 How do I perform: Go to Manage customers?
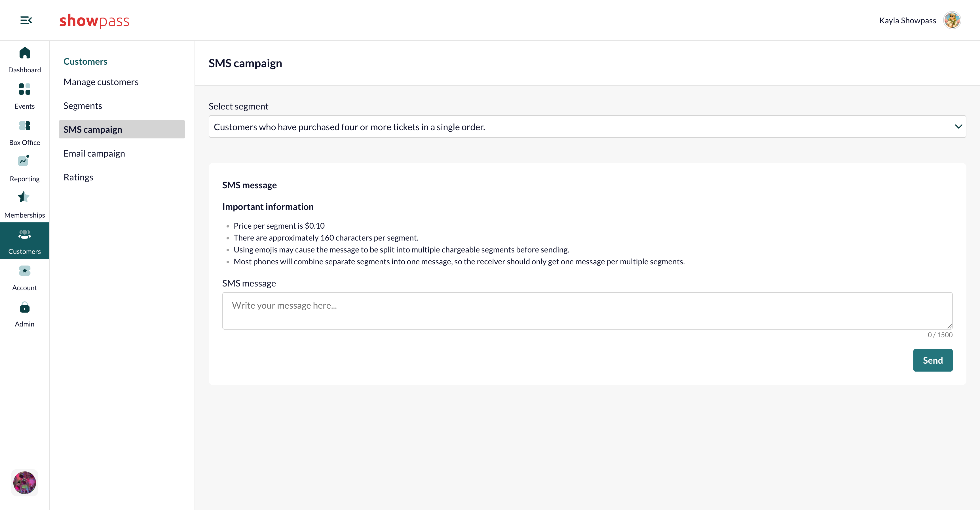click(101, 81)
